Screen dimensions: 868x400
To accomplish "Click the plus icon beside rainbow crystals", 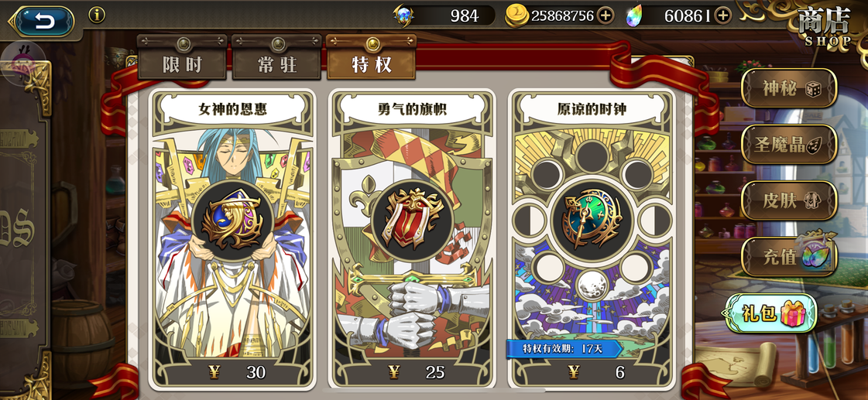I will coord(722,15).
